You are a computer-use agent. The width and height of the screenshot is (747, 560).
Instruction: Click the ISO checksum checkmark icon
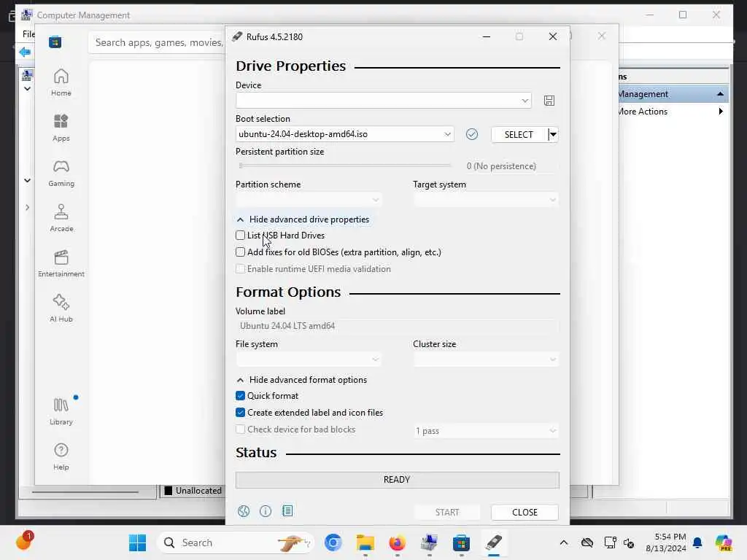472,134
